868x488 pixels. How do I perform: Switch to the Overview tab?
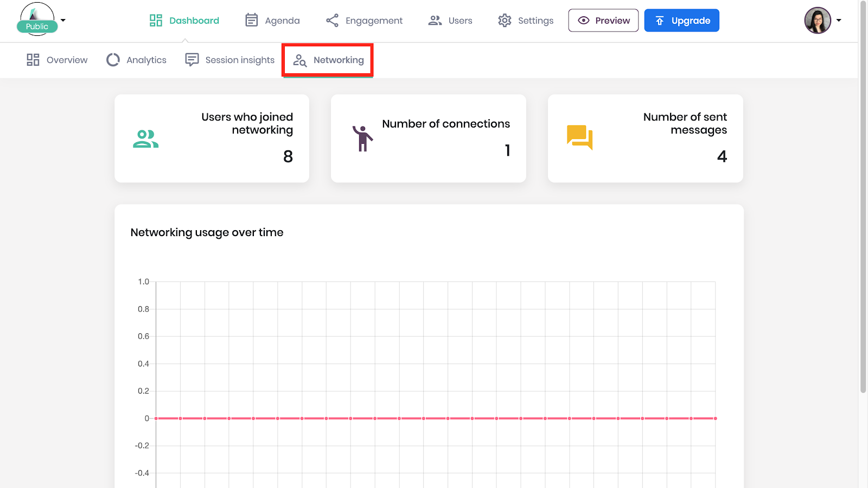click(57, 60)
